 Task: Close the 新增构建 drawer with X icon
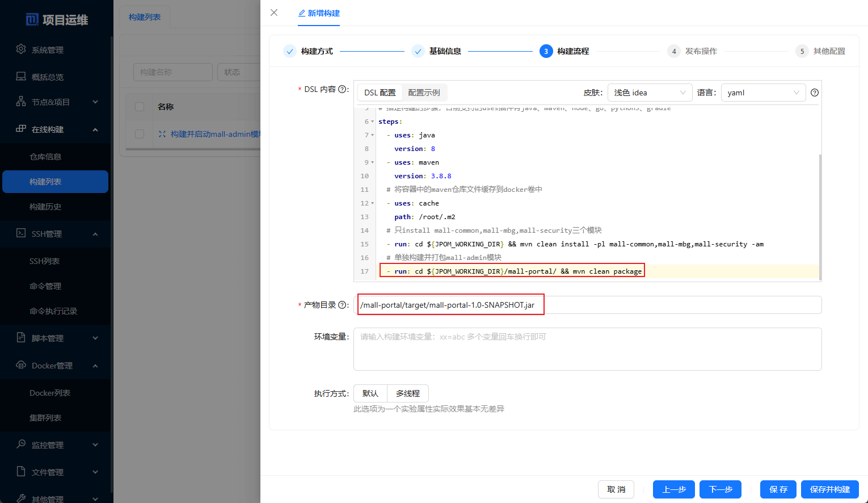click(274, 12)
